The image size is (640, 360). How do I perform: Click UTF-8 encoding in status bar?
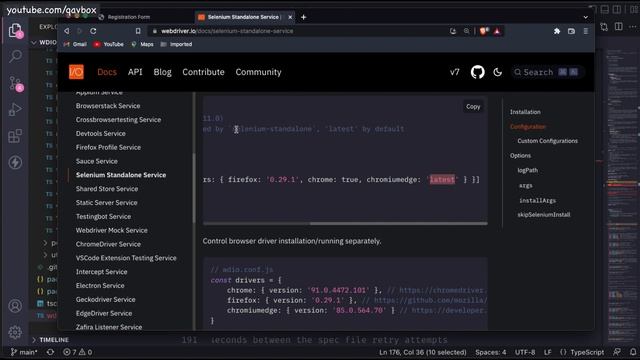pos(525,352)
